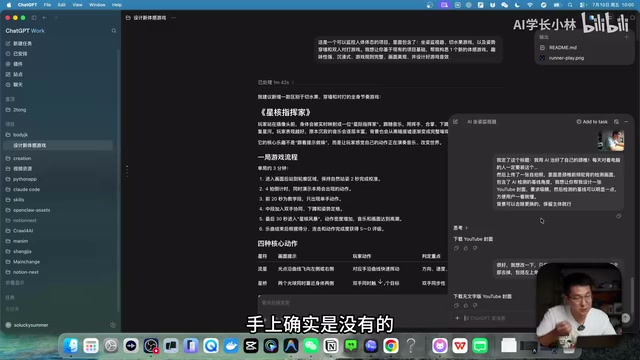Click the plus icon in the output panel

[627, 37]
